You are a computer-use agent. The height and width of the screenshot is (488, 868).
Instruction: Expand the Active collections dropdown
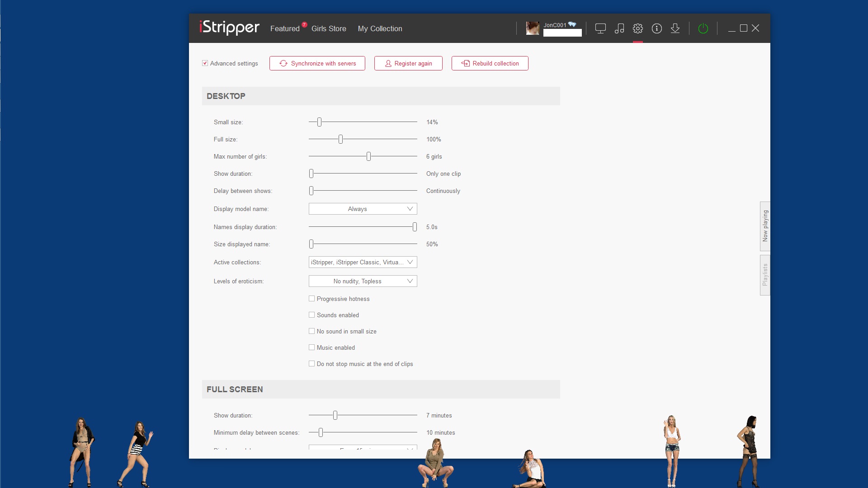[363, 262]
